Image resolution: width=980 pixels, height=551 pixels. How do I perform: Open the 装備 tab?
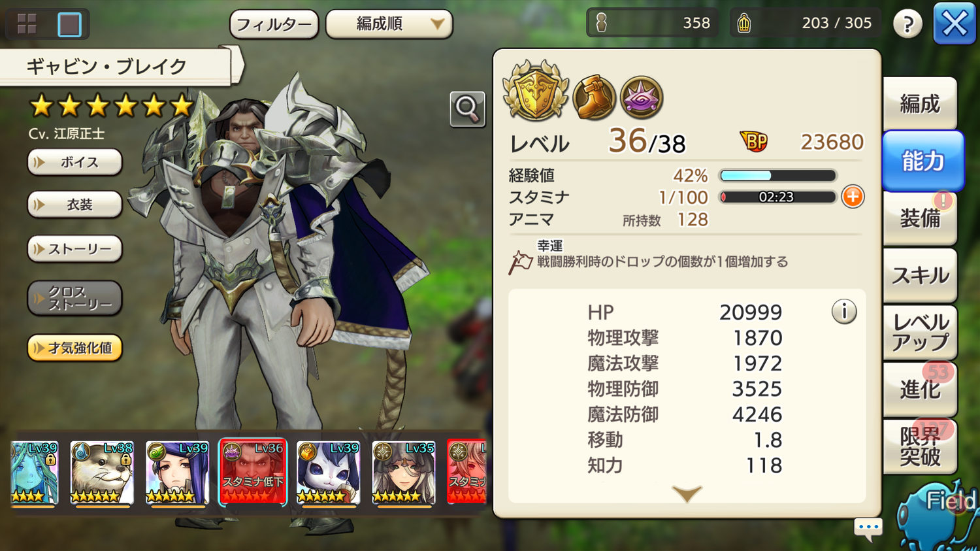[x=920, y=218]
